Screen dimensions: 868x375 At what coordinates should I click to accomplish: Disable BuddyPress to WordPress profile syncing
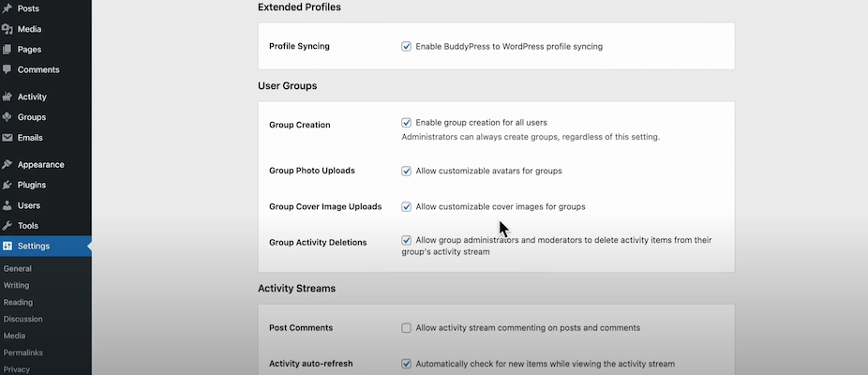pyautogui.click(x=407, y=46)
